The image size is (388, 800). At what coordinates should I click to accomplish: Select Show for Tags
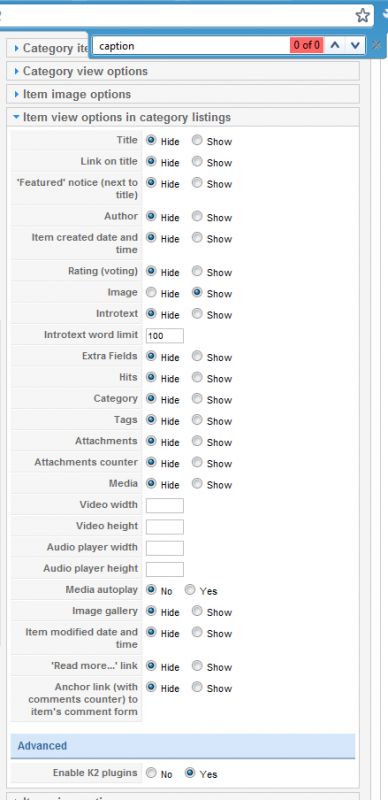[x=197, y=420]
